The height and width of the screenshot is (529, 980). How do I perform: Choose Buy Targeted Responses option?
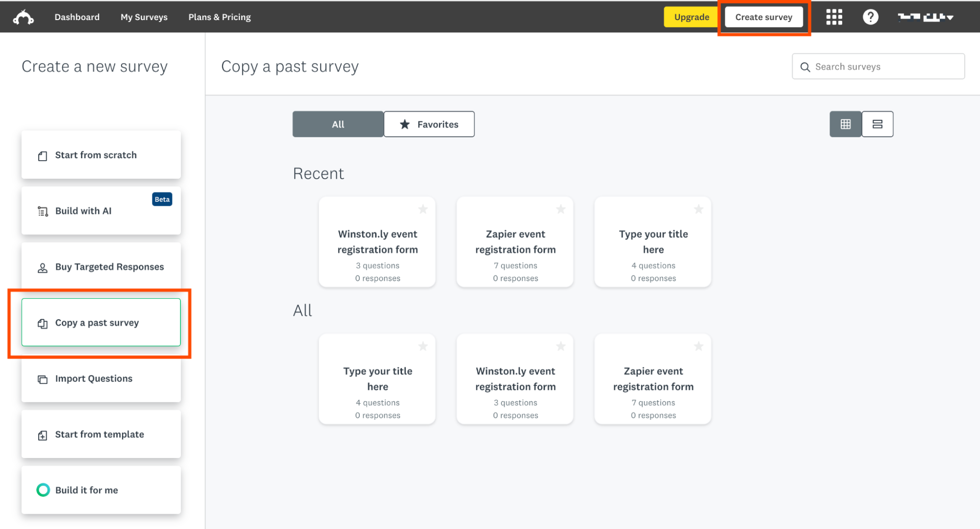tap(101, 266)
